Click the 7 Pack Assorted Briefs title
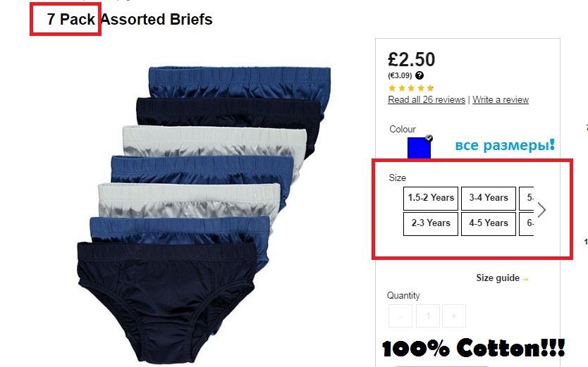This screenshot has width=588, height=367. point(130,20)
